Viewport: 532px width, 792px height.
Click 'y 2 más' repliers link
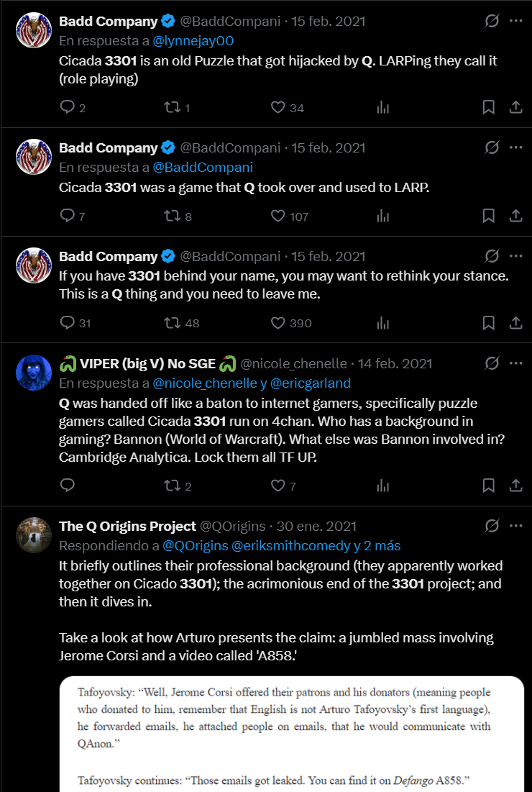point(377,546)
